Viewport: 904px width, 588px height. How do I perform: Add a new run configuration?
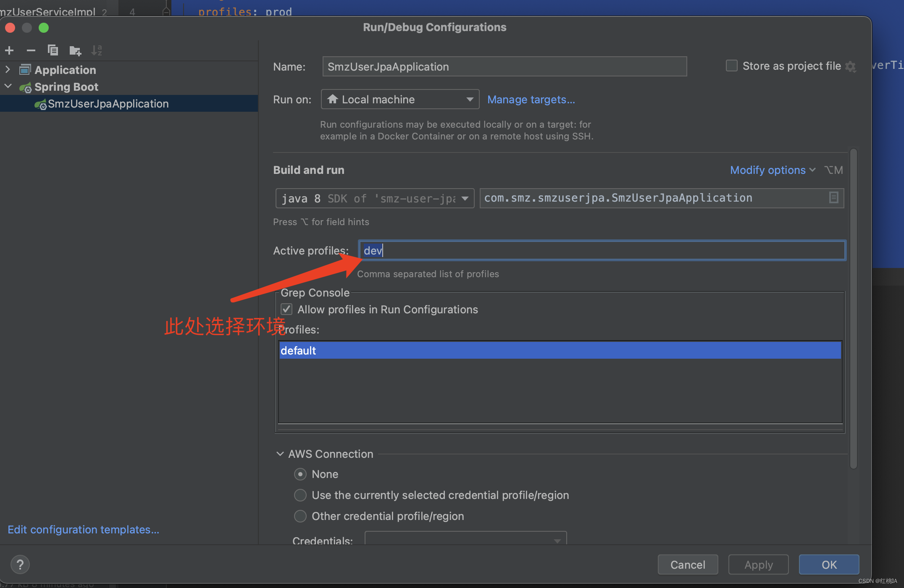(9, 50)
